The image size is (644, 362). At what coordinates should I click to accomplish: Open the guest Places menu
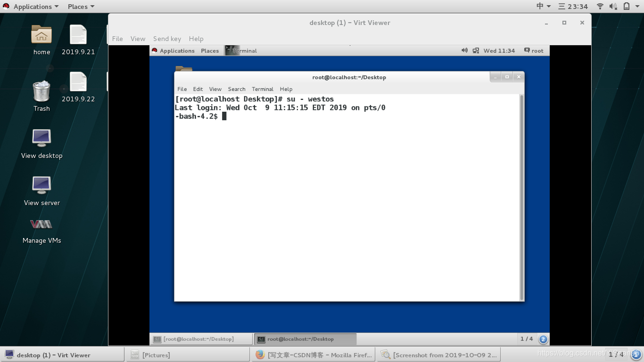click(210, 50)
